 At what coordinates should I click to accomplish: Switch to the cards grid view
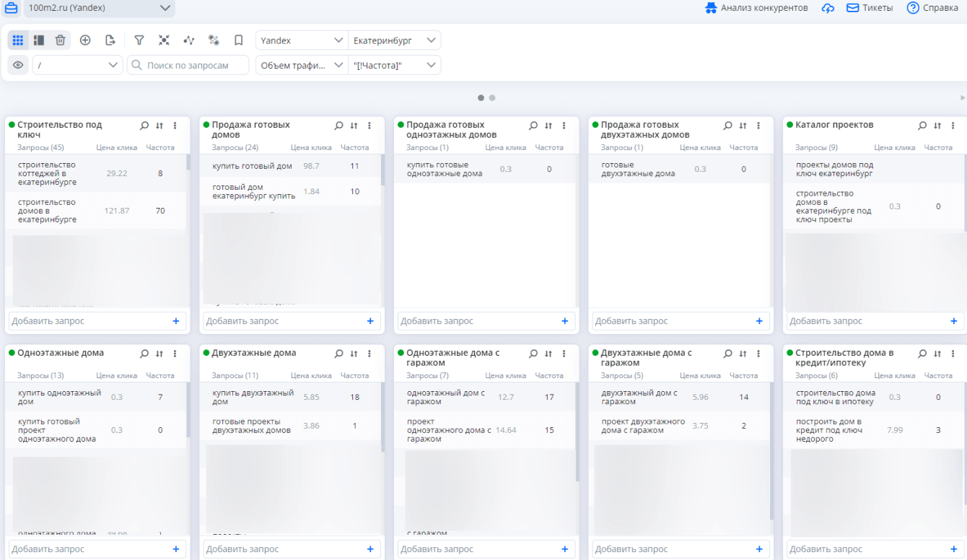point(18,40)
